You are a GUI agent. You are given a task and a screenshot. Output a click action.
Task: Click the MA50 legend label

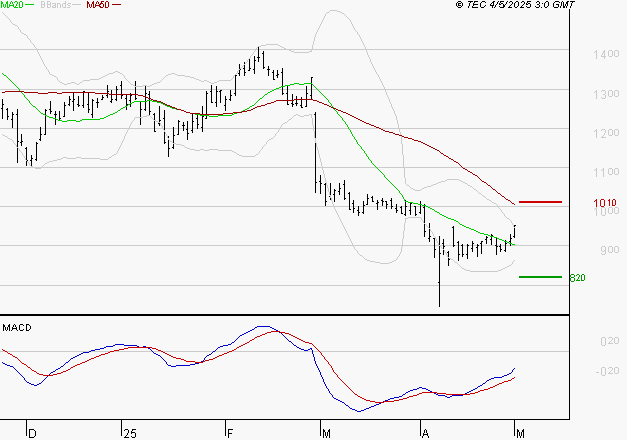[98, 5]
